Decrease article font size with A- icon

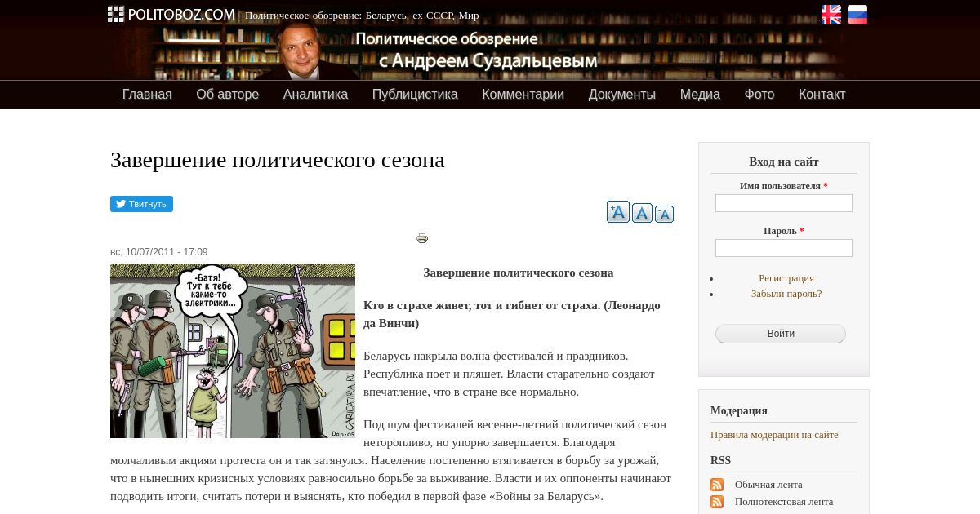[664, 214]
